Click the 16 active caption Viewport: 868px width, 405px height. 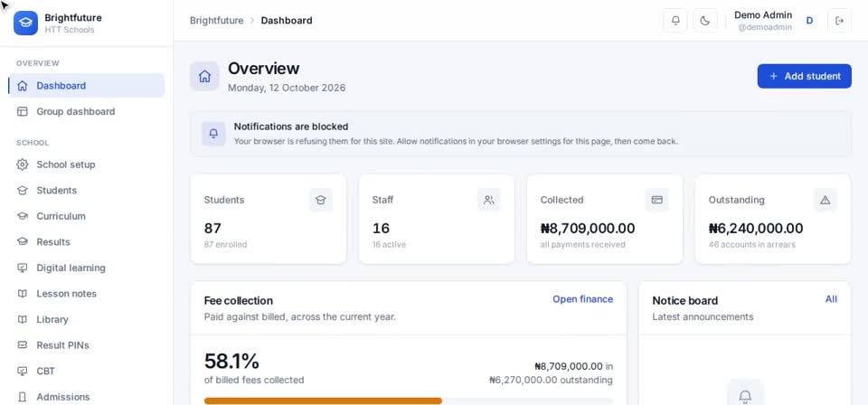389,245
